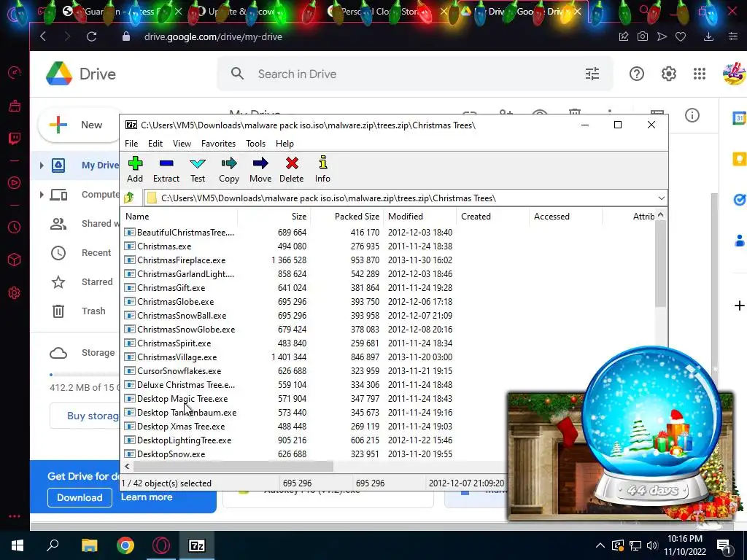This screenshot has height=560, width=747.
Task: Select CursorSnowflakes.exe in the file list
Action: click(179, 370)
